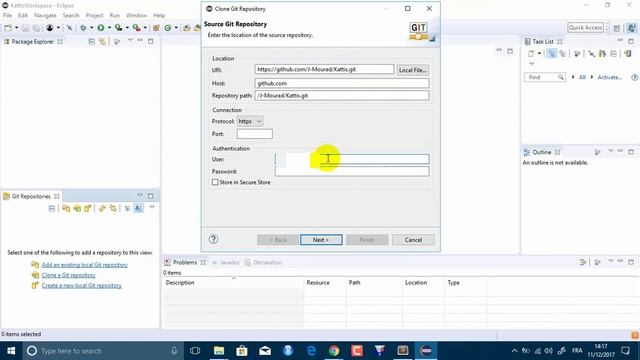Click the New Task icon in Task List
640x360 pixels.
coord(531,53)
